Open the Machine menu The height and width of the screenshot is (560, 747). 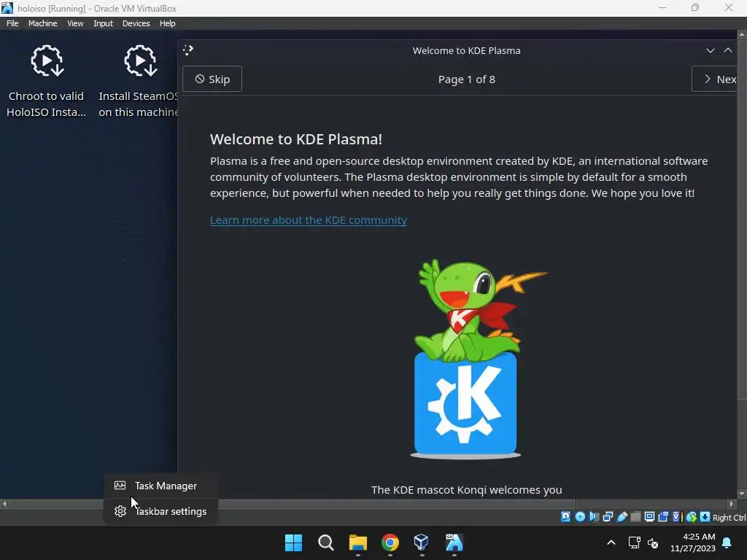pos(42,23)
